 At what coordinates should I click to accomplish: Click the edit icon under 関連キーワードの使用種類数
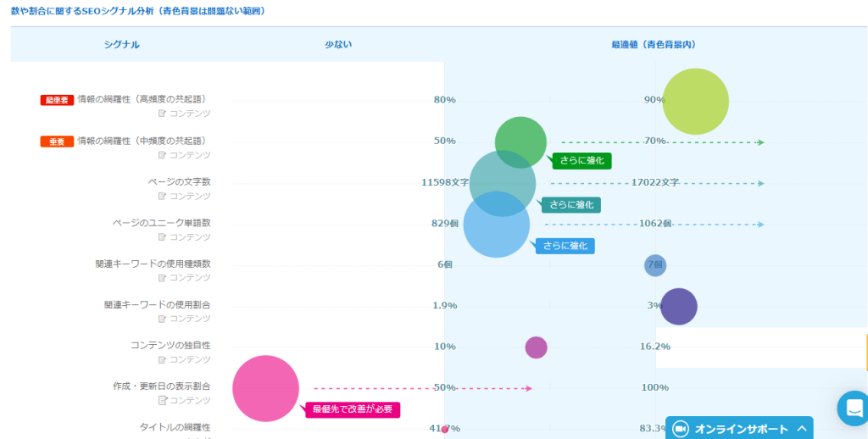coord(162,278)
